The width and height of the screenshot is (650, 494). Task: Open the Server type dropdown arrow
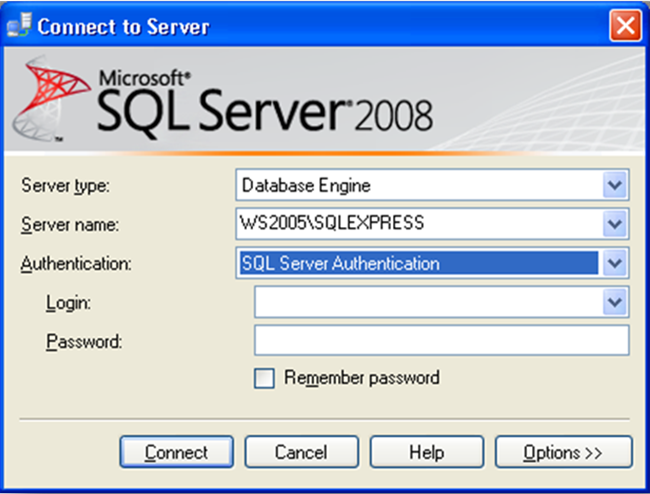click(615, 185)
